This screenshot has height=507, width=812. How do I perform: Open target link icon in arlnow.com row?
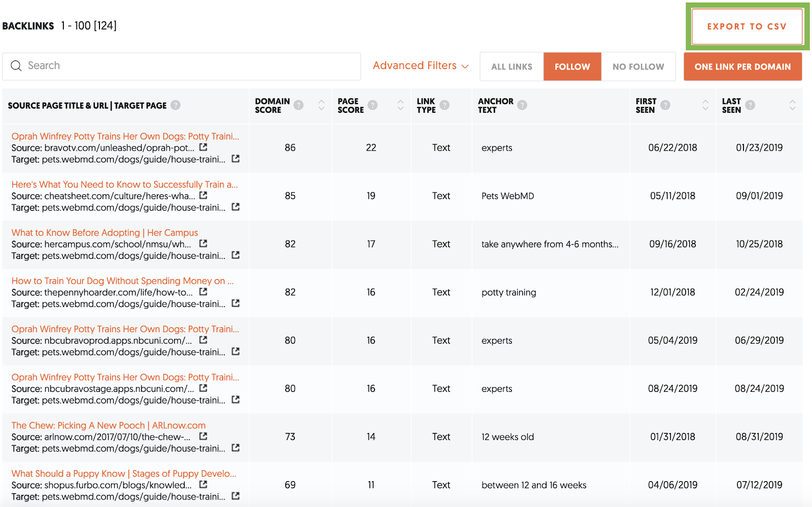point(235,448)
